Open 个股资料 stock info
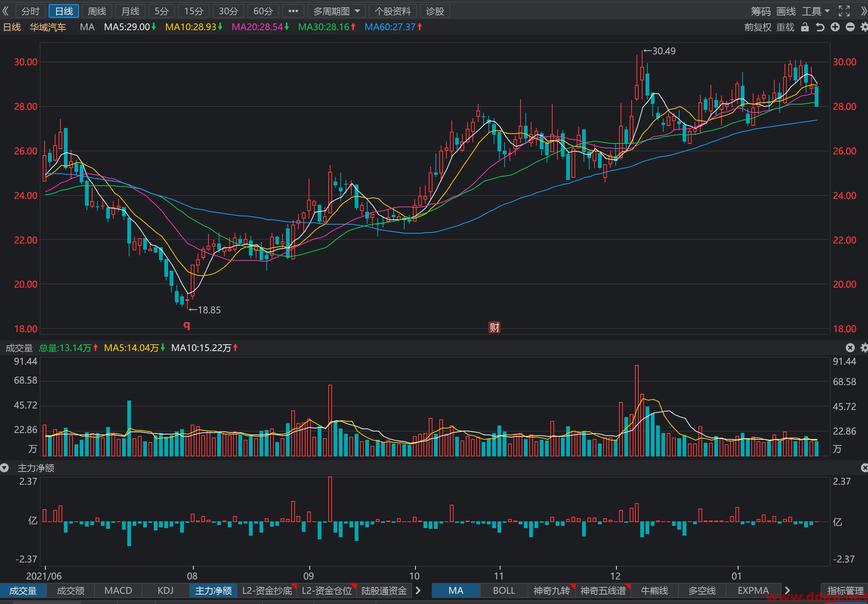 pyautogui.click(x=392, y=11)
